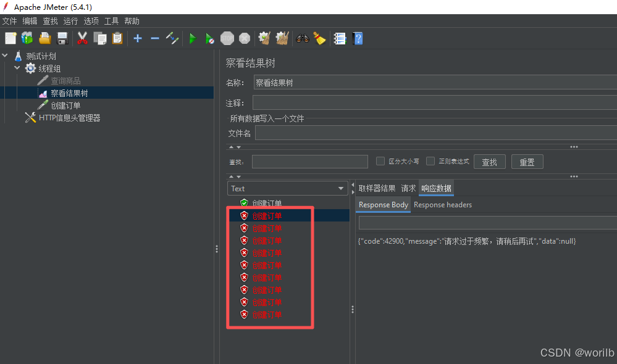617x364 pixels.
Task: Select the highlighted failed 创建订单 result
Action: click(x=267, y=216)
